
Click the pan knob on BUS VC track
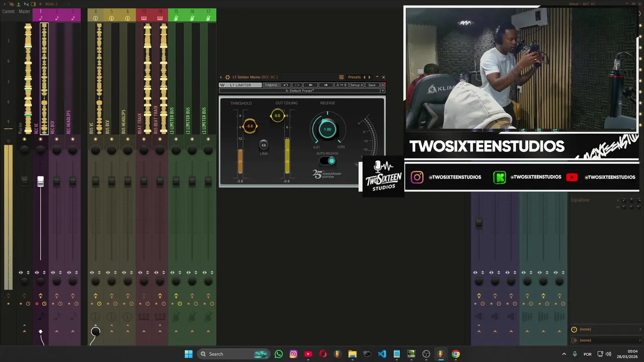click(96, 150)
